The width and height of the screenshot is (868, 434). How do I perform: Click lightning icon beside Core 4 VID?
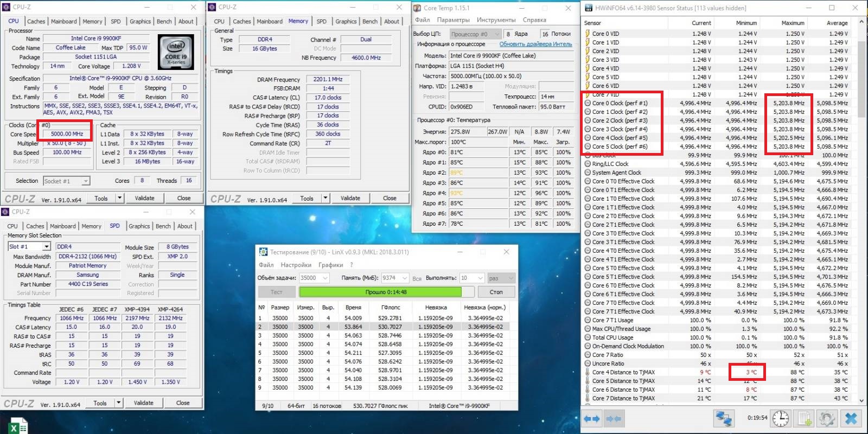coord(587,68)
